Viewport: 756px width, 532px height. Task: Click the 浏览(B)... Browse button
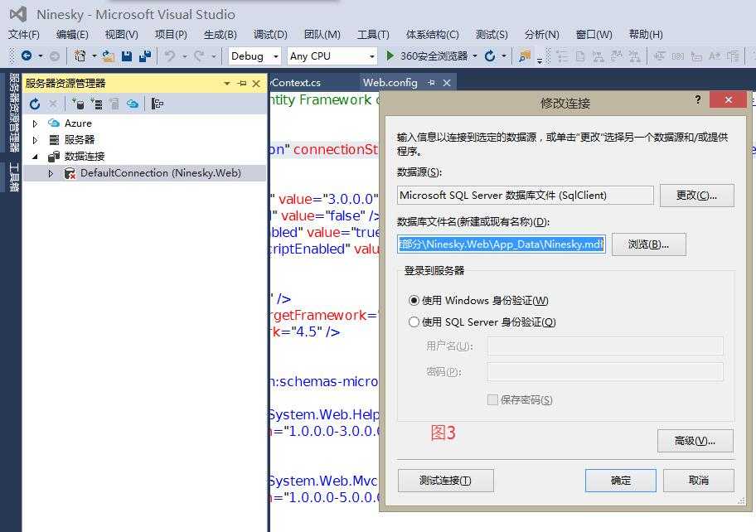click(x=648, y=244)
